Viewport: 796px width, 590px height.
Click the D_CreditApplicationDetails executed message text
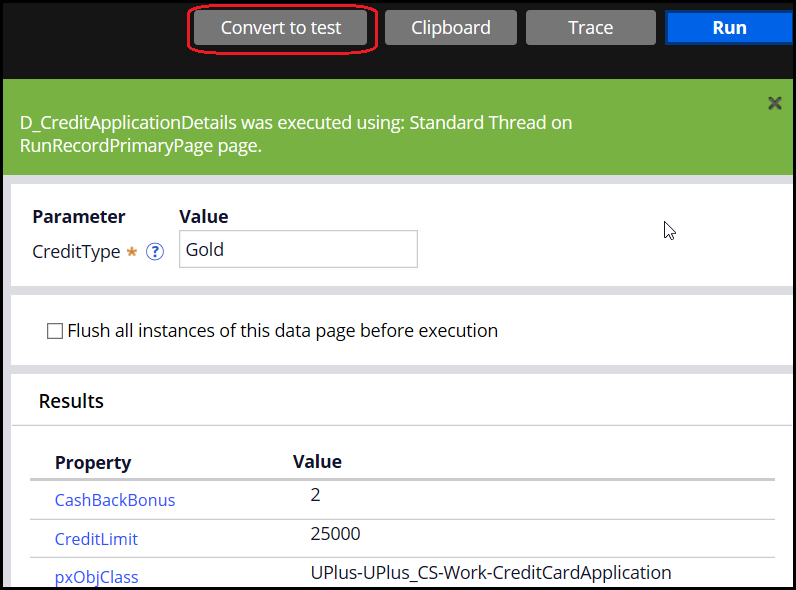[x=296, y=134]
